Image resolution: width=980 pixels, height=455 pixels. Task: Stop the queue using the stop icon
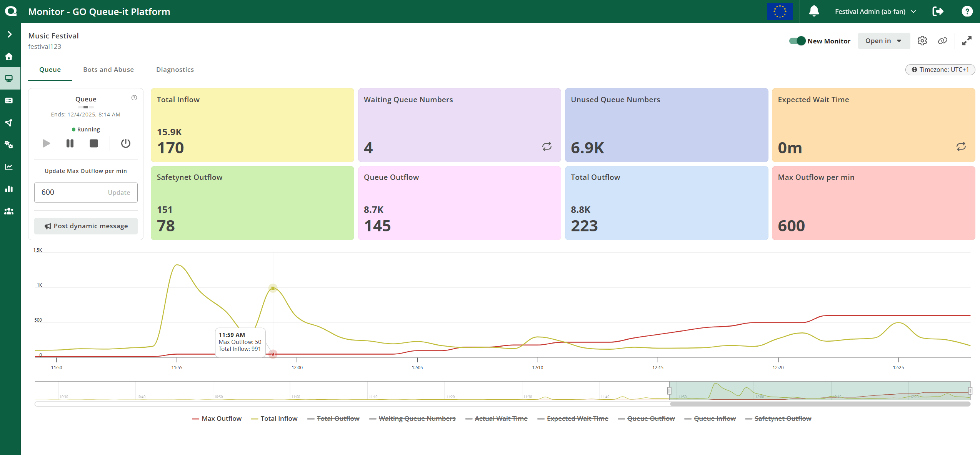93,143
